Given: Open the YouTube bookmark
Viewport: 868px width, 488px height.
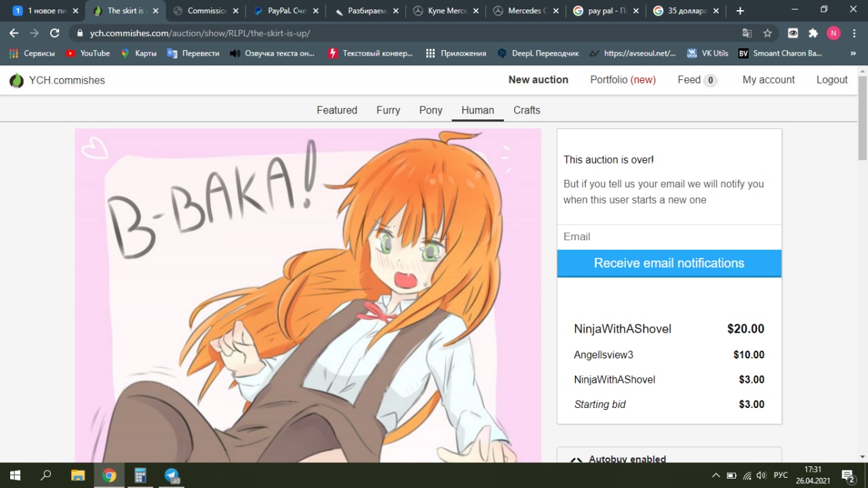Looking at the screenshot, I should coord(88,53).
